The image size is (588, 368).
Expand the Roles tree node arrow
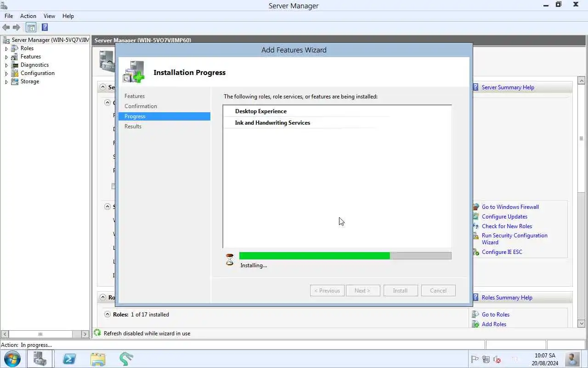[6, 49]
